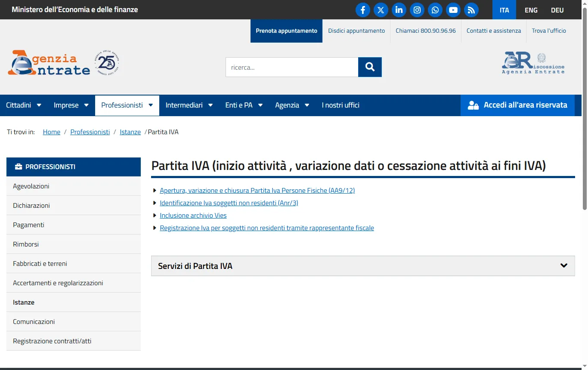Open the WhatsApp social icon
This screenshot has width=588, height=370.
coord(435,10)
